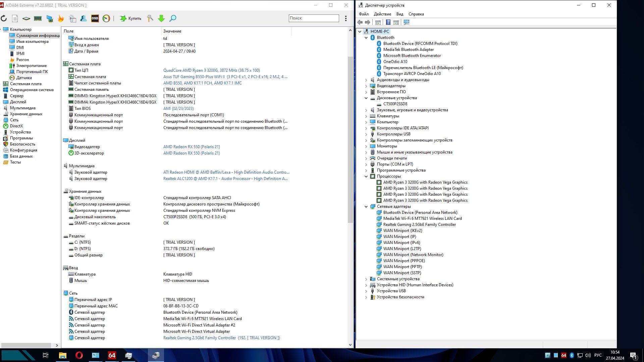Click the monitor and card icon in AIDA64 toolbar

(x=49, y=18)
